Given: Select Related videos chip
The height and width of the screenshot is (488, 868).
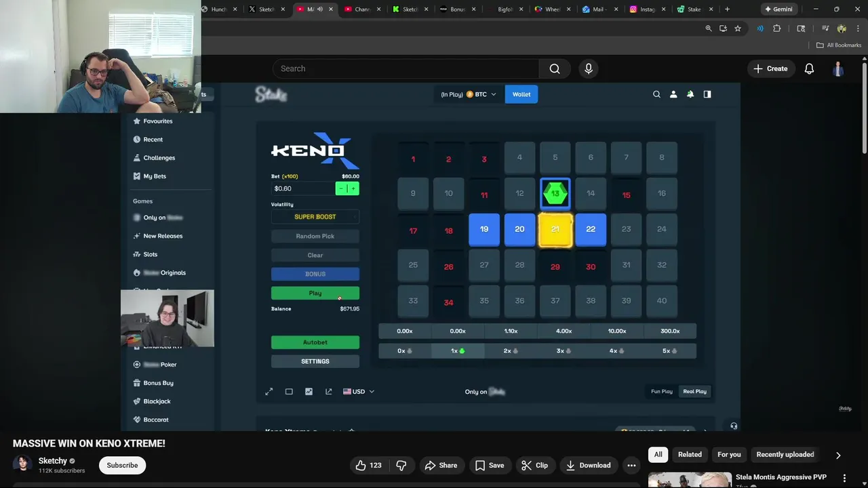Looking at the screenshot, I should [x=690, y=455].
